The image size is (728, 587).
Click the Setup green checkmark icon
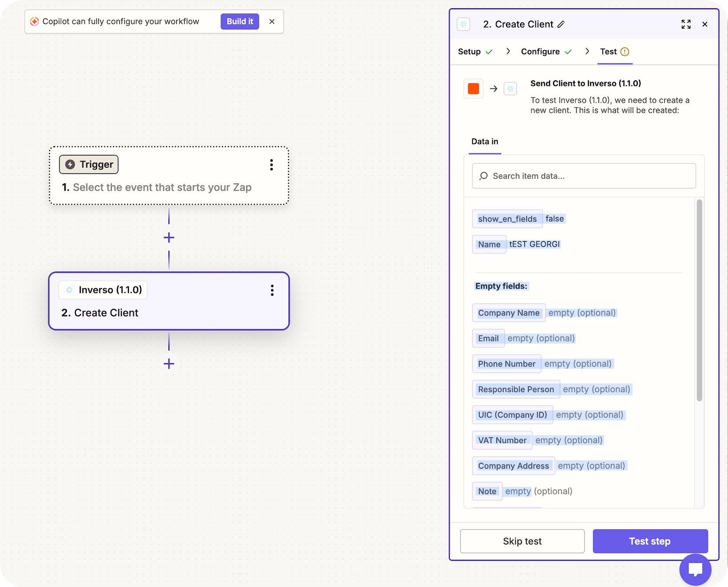pos(489,52)
